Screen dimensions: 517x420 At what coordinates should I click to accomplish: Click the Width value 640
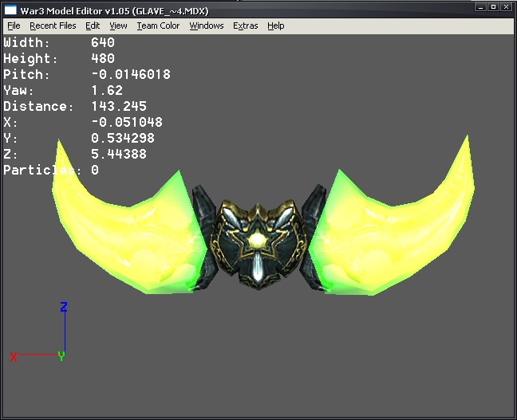103,42
